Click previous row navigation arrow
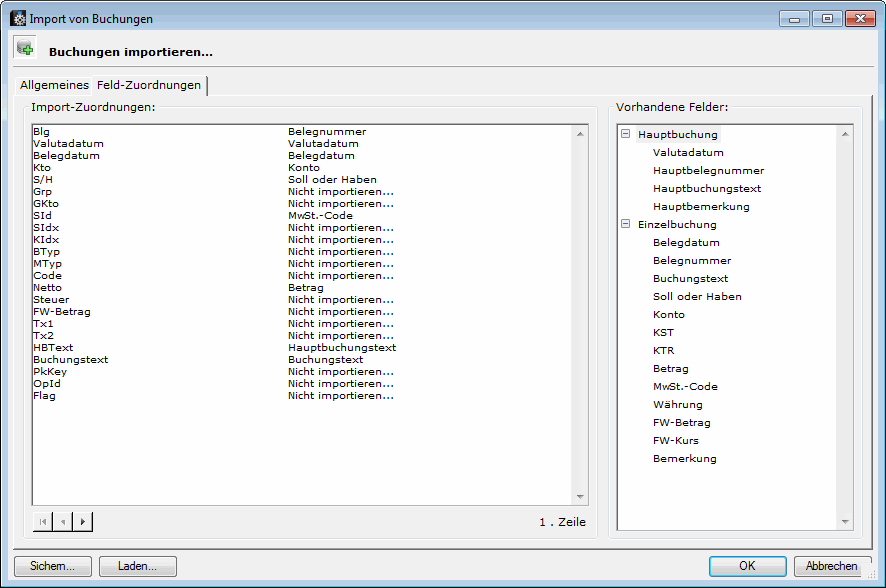Image resolution: width=886 pixels, height=588 pixels. pos(62,521)
